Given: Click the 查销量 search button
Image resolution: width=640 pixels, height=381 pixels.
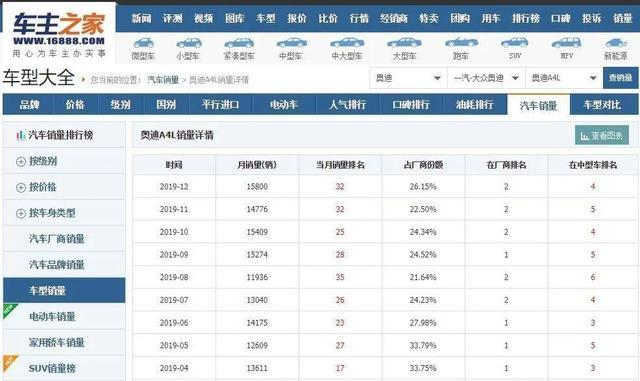Looking at the screenshot, I should coord(620,78).
